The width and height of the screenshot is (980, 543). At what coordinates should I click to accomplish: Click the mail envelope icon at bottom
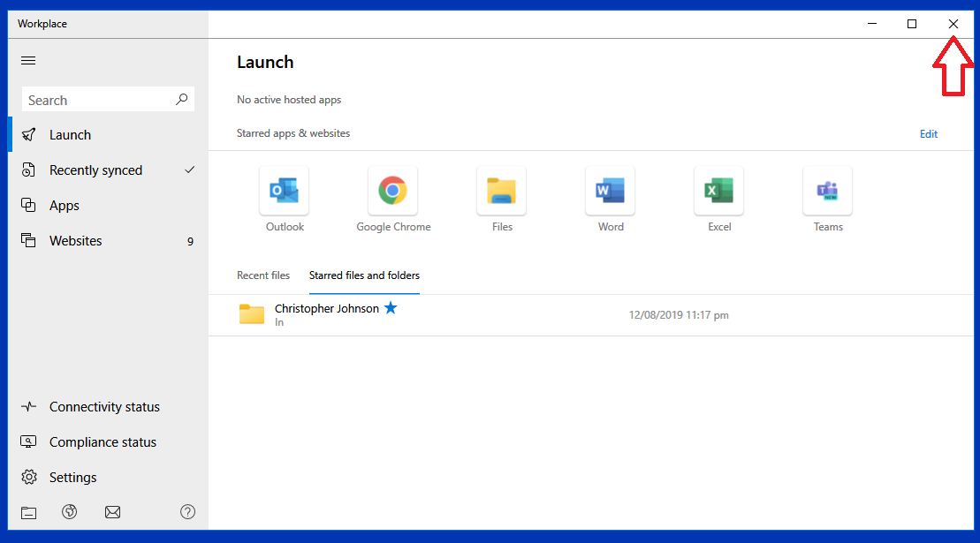point(112,512)
